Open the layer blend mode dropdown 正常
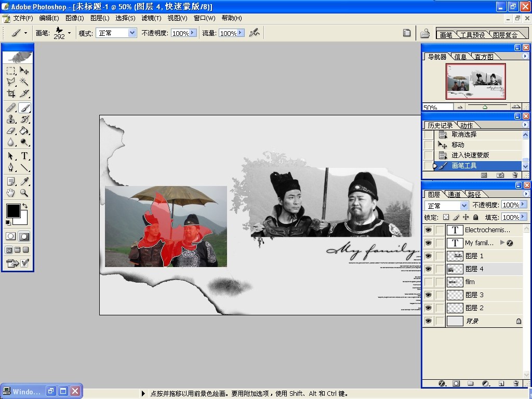532x399 pixels. [464, 206]
